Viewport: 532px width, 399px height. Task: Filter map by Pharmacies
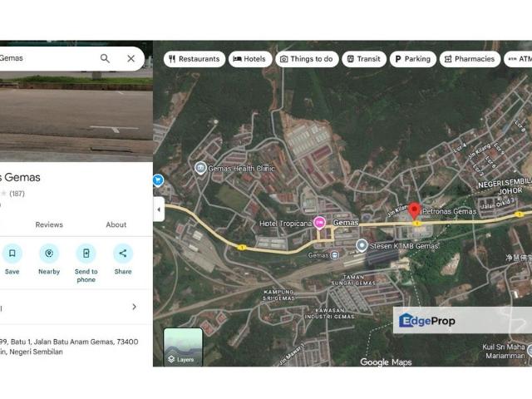470,59
